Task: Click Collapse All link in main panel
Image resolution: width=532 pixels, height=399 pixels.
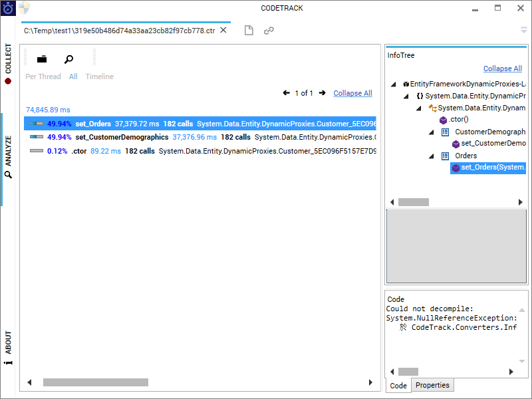Action: click(x=352, y=93)
